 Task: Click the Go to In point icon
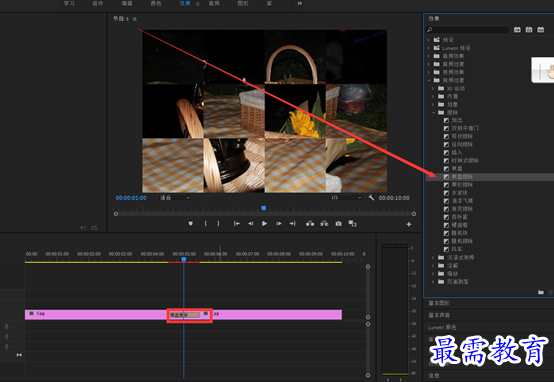(x=237, y=224)
